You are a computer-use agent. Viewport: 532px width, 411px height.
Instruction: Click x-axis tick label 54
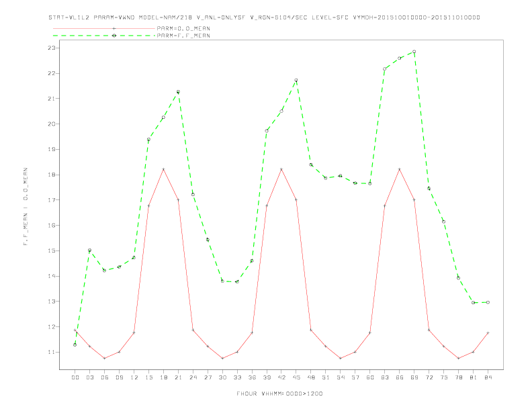click(x=341, y=377)
